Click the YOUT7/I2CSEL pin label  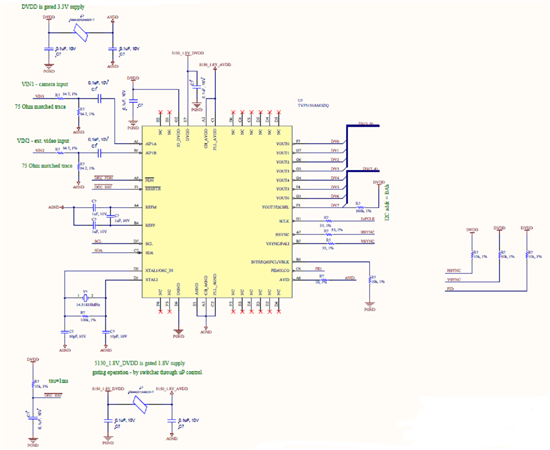[276, 207]
